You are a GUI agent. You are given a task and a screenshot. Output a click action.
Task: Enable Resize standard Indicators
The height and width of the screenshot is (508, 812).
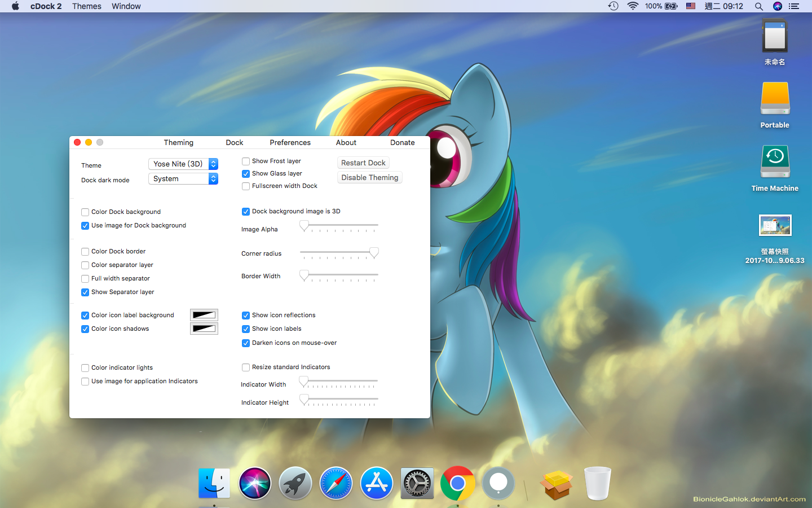(246, 367)
